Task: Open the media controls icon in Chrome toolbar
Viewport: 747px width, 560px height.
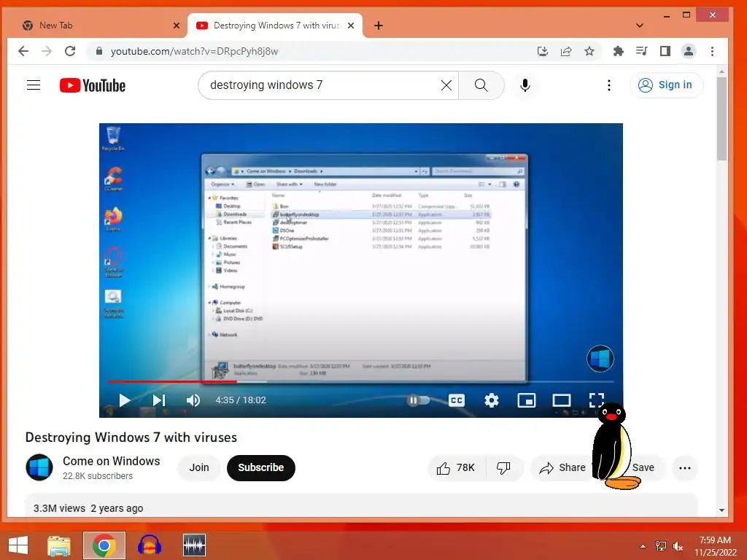Action: [642, 51]
